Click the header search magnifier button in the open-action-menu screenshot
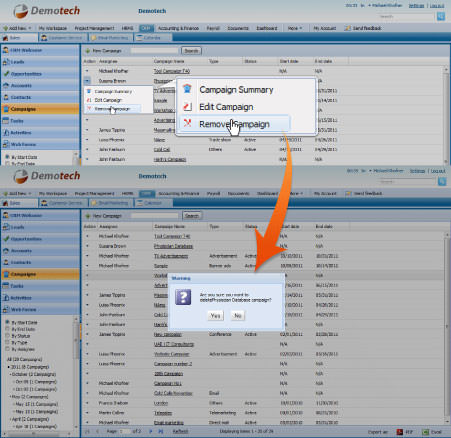451x438 pixels. pyautogui.click(x=441, y=16)
